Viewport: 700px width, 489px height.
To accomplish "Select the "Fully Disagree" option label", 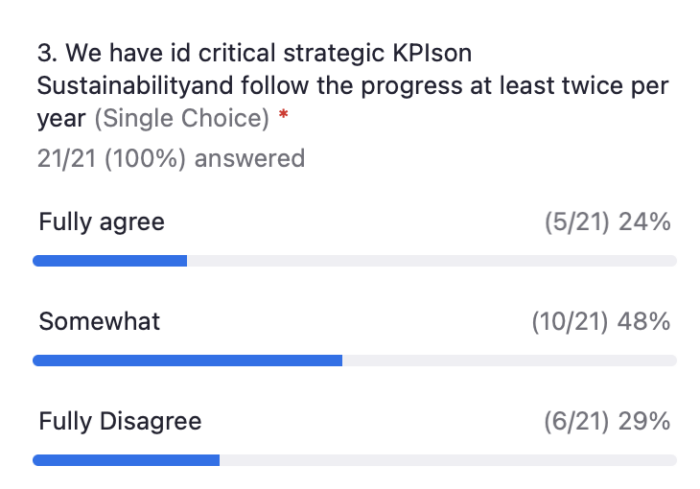I will pyautogui.click(x=120, y=421).
